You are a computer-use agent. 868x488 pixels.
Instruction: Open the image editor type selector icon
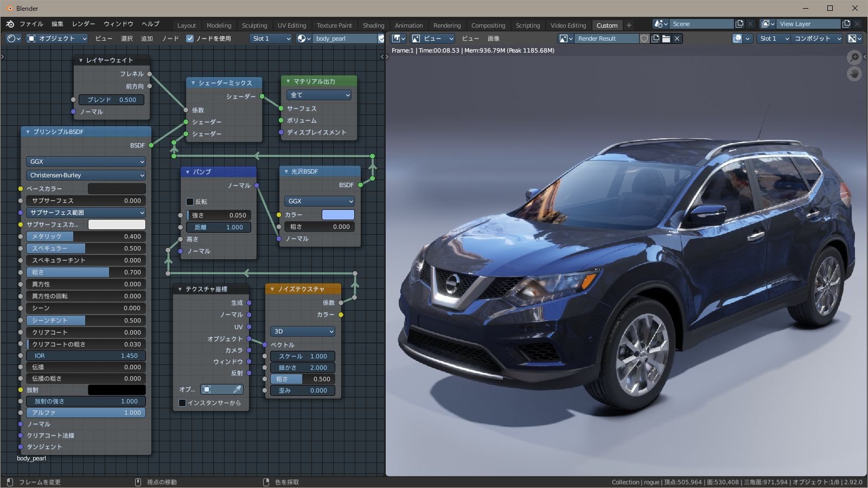(x=399, y=38)
